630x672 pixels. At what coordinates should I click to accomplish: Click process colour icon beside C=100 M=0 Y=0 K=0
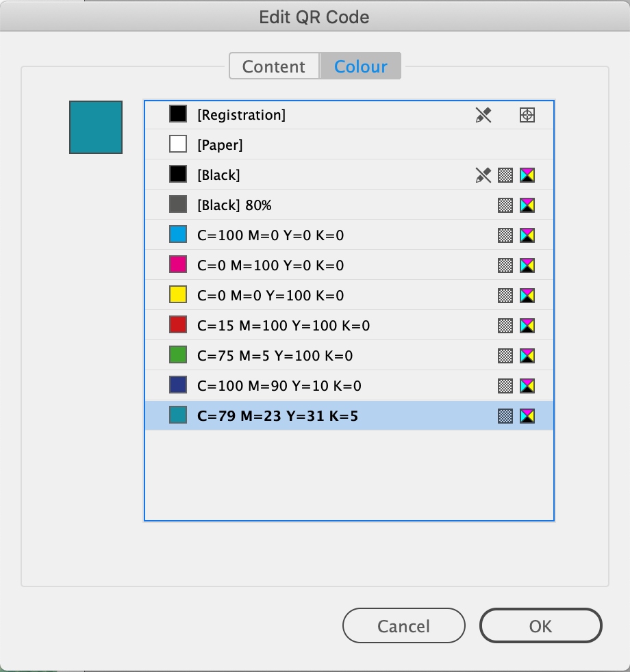(x=505, y=235)
